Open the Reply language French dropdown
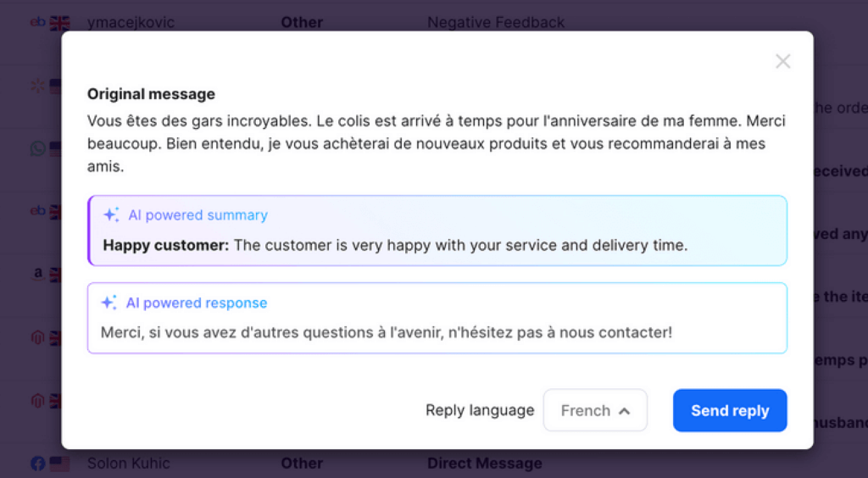 click(x=595, y=410)
